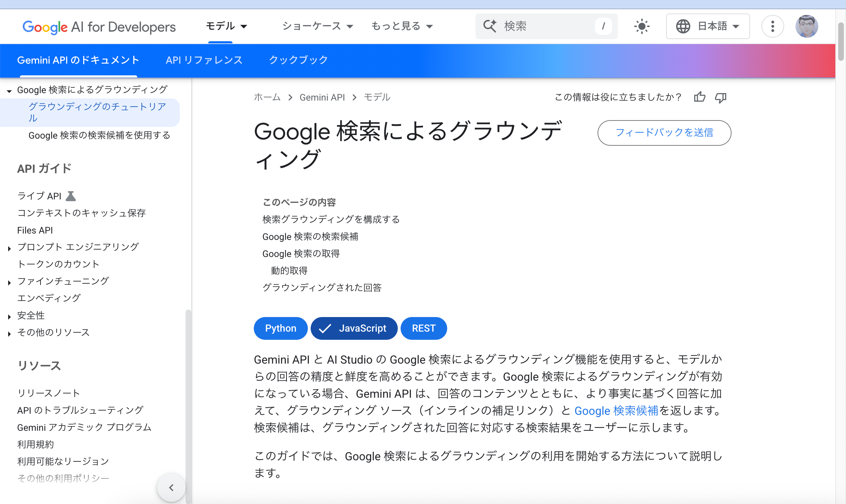Rate the page helpful with thumbs up
The image size is (846, 504).
point(699,97)
